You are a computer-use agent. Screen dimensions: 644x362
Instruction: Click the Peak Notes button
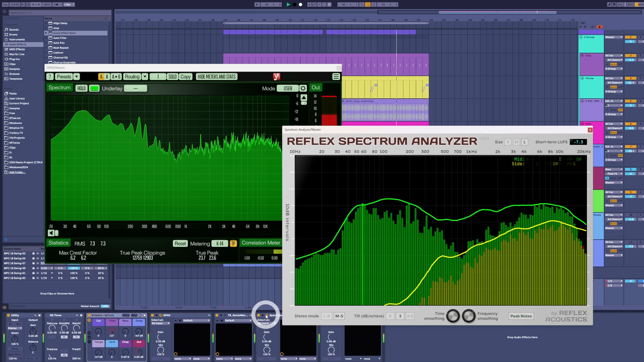(521, 316)
